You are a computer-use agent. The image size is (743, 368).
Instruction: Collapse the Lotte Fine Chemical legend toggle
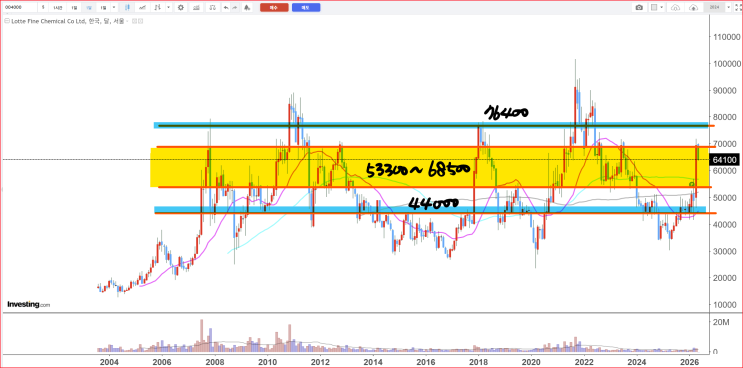(7, 21)
